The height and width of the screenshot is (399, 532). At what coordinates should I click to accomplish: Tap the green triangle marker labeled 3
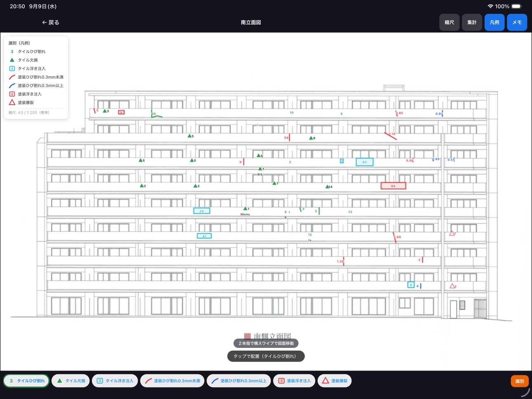click(x=106, y=111)
